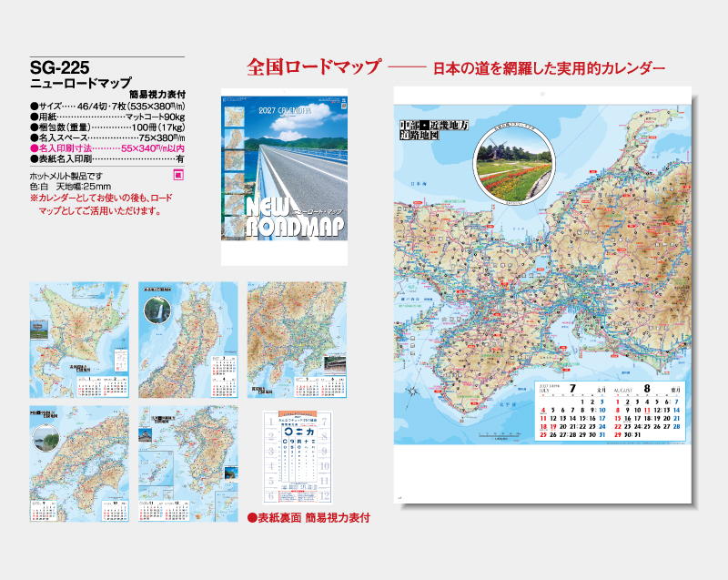This screenshot has height=580, width=728.
Task: Click the AUGUST label on the large calendar
Action: tap(623, 391)
